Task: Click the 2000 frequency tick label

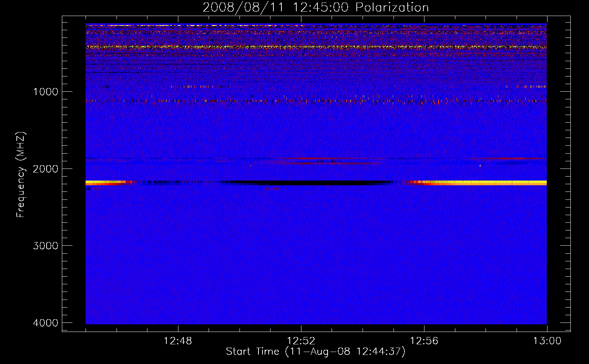Action: point(46,169)
